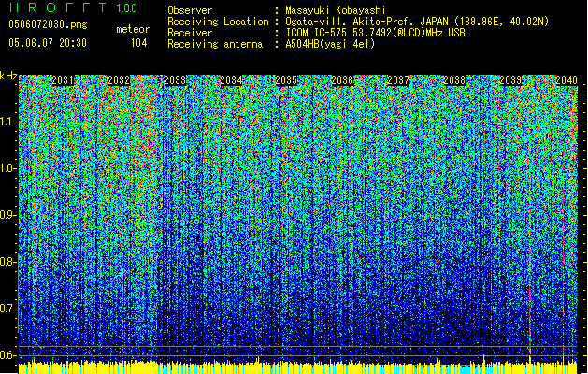The height and width of the screenshot is (374, 588).
Task: Click the 2036 time marker
Action: click(x=342, y=80)
